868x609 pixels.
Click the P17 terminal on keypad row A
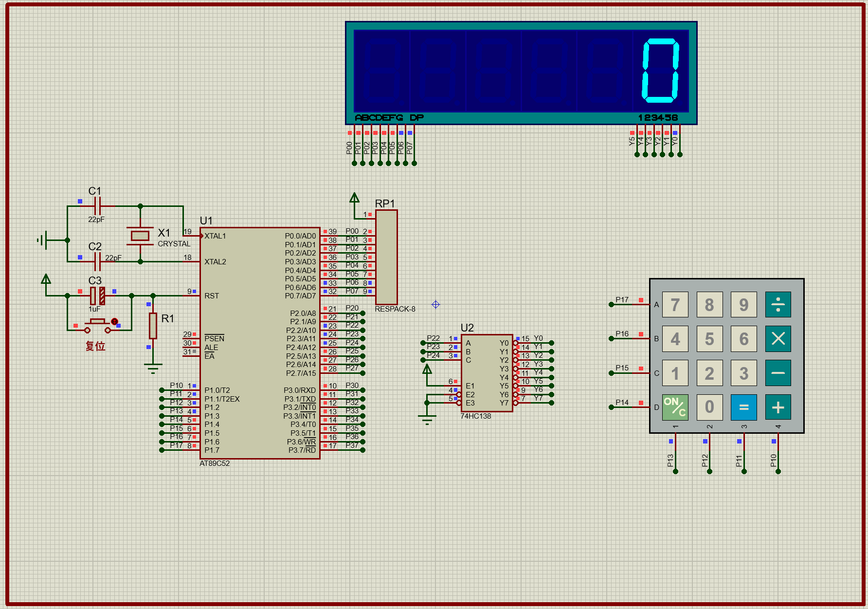coord(612,304)
